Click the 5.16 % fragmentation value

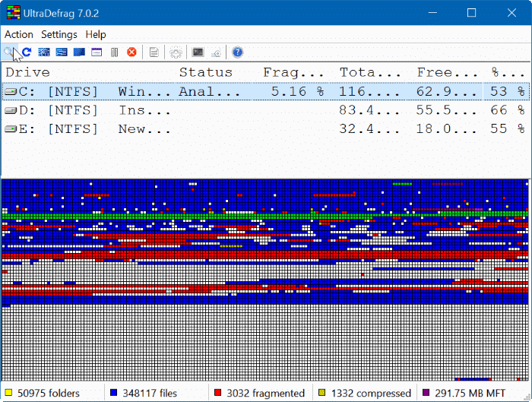297,92
